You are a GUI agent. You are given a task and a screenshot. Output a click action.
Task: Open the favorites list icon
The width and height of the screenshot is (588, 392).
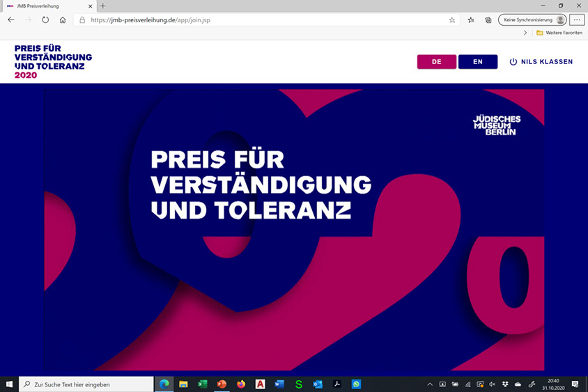point(471,20)
